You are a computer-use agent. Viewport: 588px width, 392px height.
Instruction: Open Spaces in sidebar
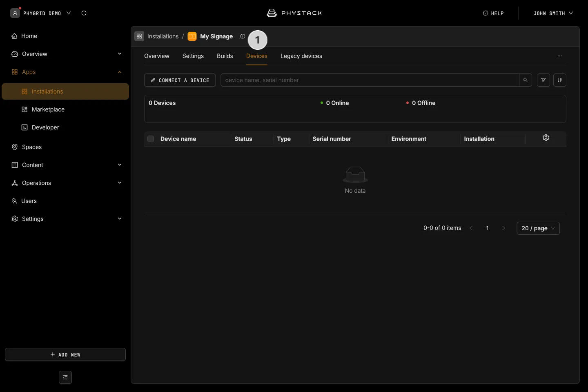[65, 147]
